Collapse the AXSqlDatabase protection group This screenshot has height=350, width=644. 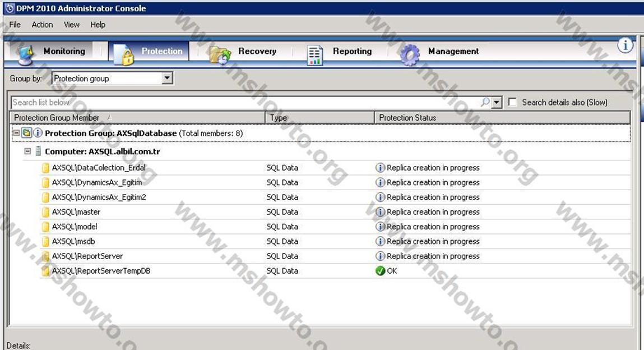(x=16, y=133)
